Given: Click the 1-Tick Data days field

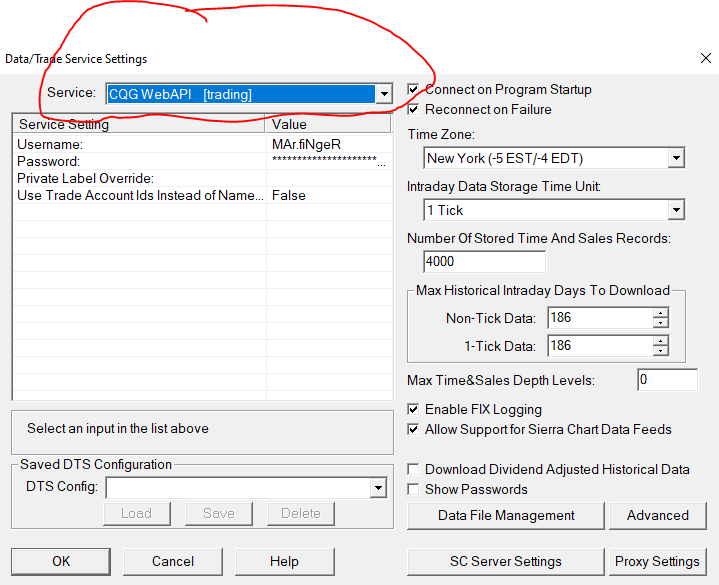Looking at the screenshot, I should tap(601, 346).
